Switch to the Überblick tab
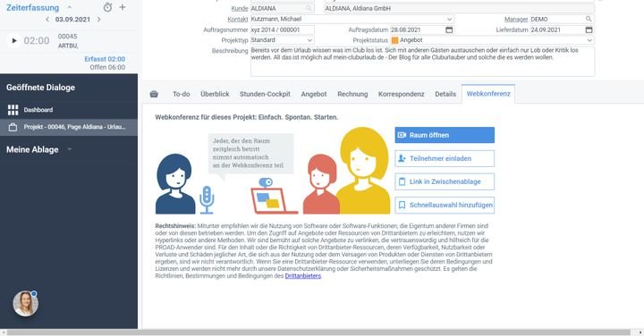The image size is (644, 336). click(215, 94)
